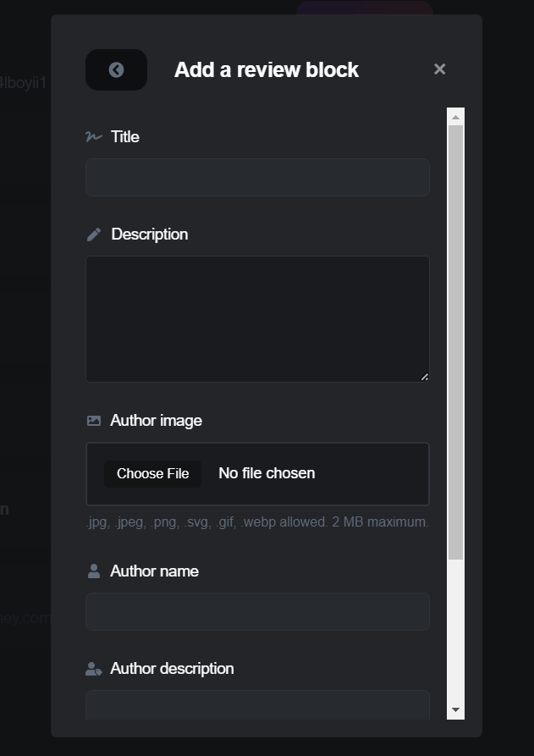This screenshot has width=534, height=756.
Task: Click the picture icon beside Author image
Action: click(x=94, y=421)
